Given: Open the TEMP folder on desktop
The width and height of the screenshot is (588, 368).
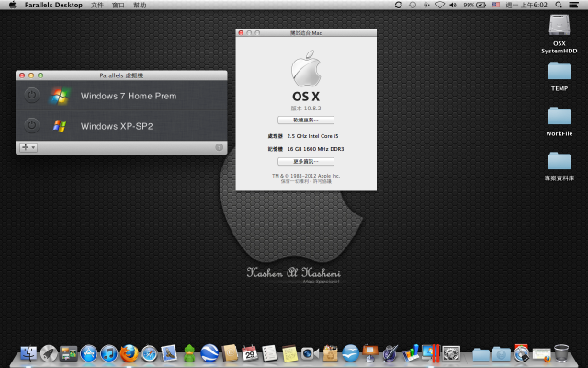Looking at the screenshot, I should 560,71.
